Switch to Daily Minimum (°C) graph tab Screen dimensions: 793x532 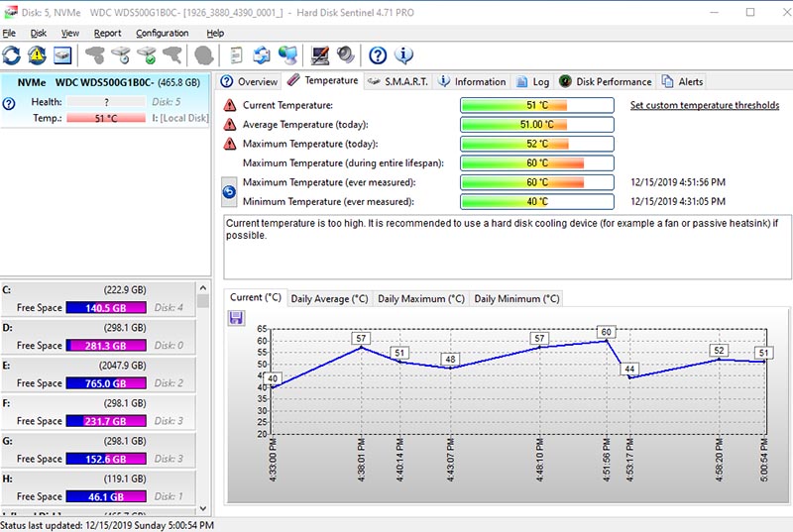click(x=516, y=298)
